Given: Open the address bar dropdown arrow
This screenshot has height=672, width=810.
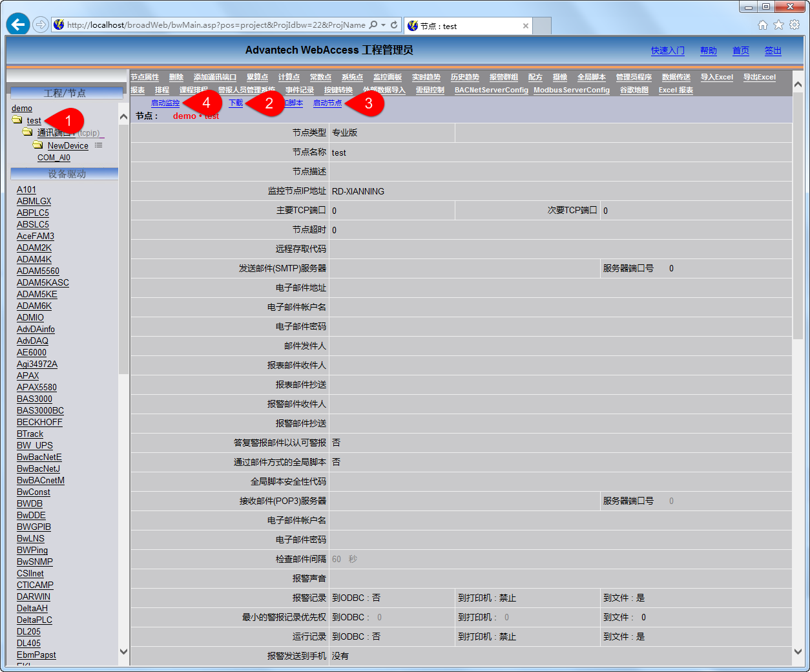Looking at the screenshot, I should (384, 25).
